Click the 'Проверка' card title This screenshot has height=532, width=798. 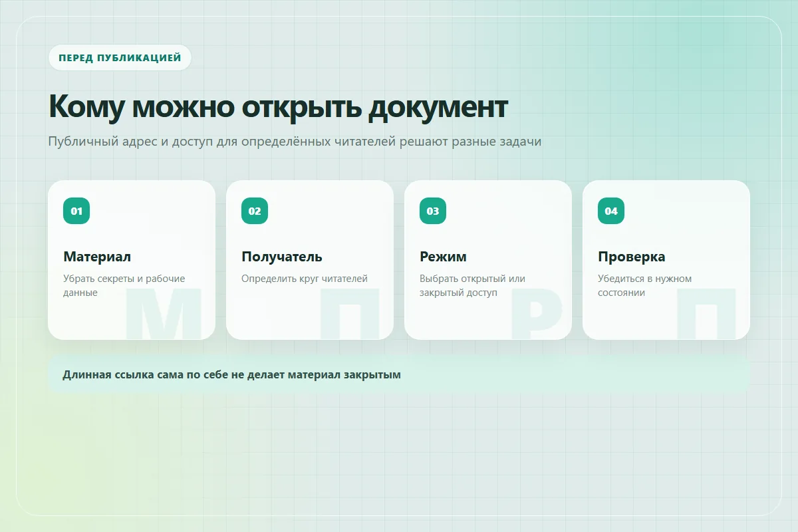[x=632, y=257]
